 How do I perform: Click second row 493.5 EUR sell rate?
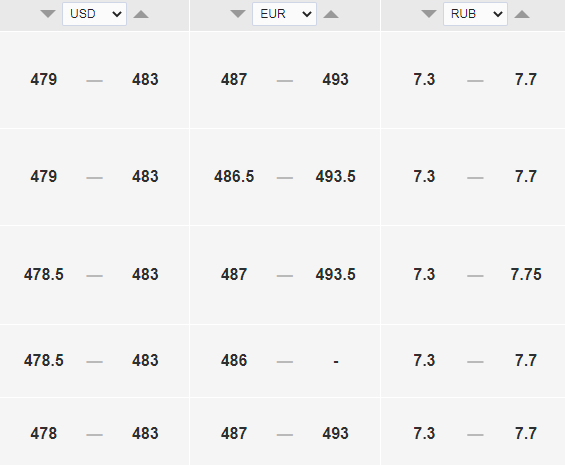coord(335,177)
